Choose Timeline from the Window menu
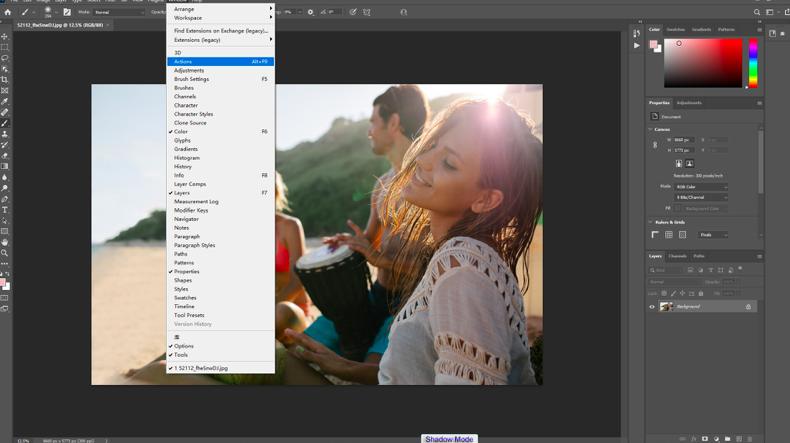 pyautogui.click(x=221, y=306)
